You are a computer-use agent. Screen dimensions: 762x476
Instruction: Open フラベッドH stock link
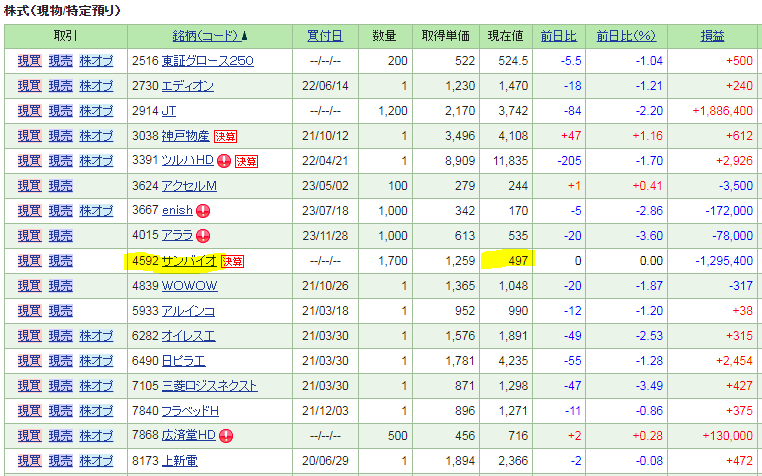[190, 411]
